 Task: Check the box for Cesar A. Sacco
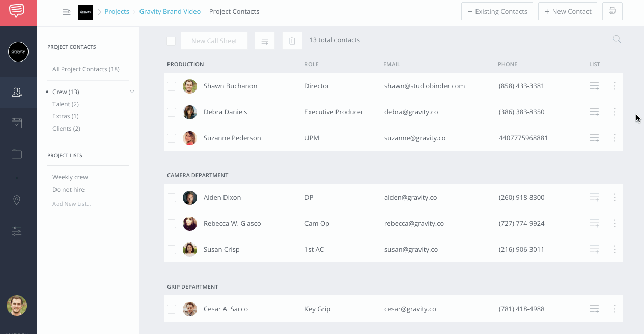[172, 309]
